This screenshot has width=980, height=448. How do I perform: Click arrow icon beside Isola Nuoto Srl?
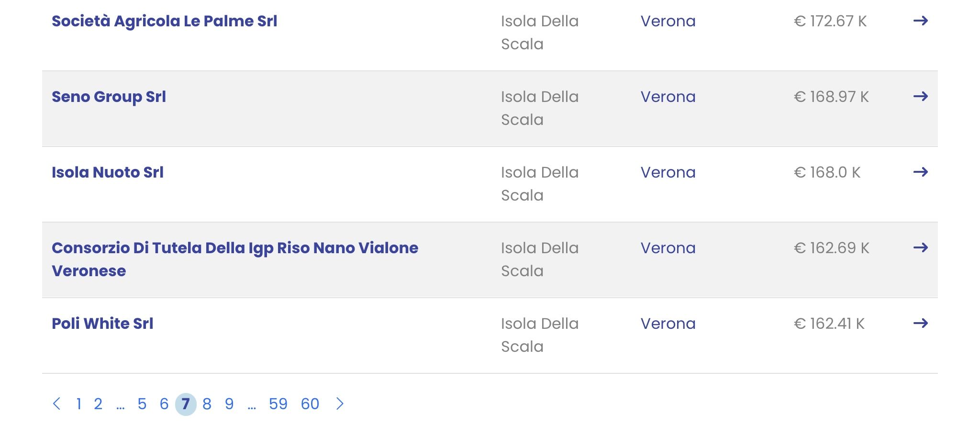(921, 172)
